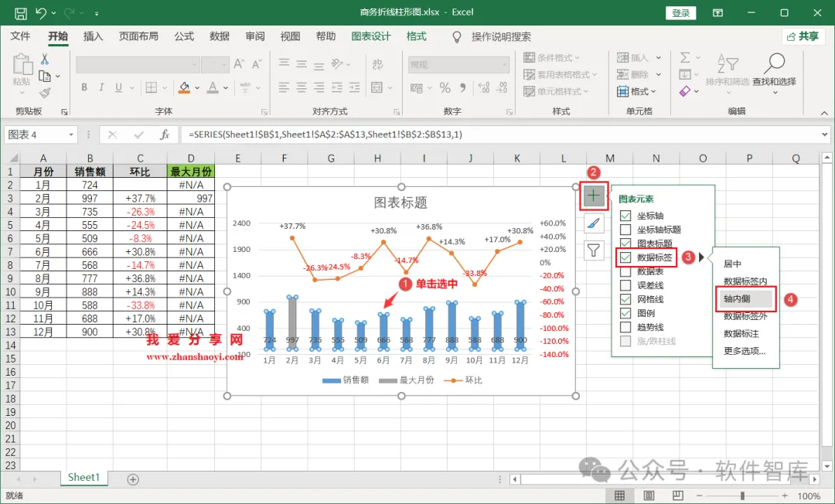Toggle Bold formatting button
The width and height of the screenshot is (835, 504).
point(84,87)
